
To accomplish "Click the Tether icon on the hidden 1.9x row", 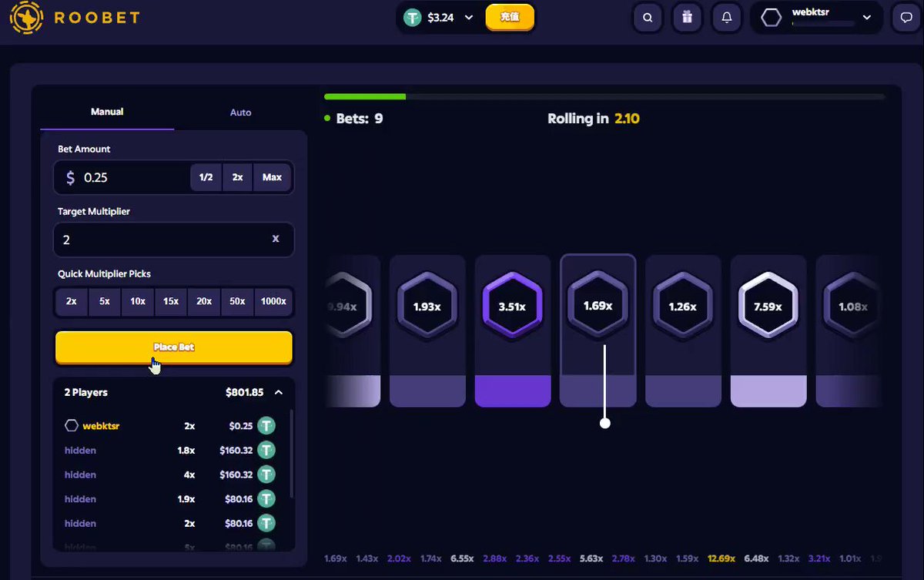I will coord(266,499).
